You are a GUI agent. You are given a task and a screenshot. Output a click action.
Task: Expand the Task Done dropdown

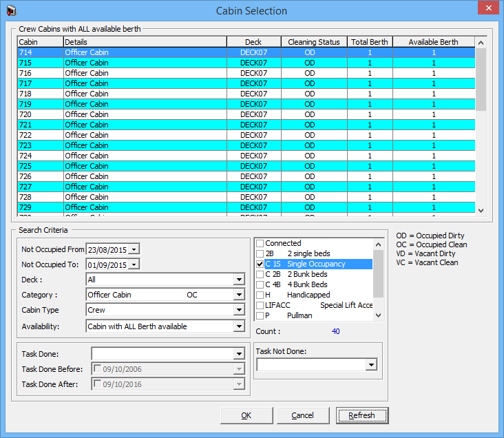coord(239,354)
